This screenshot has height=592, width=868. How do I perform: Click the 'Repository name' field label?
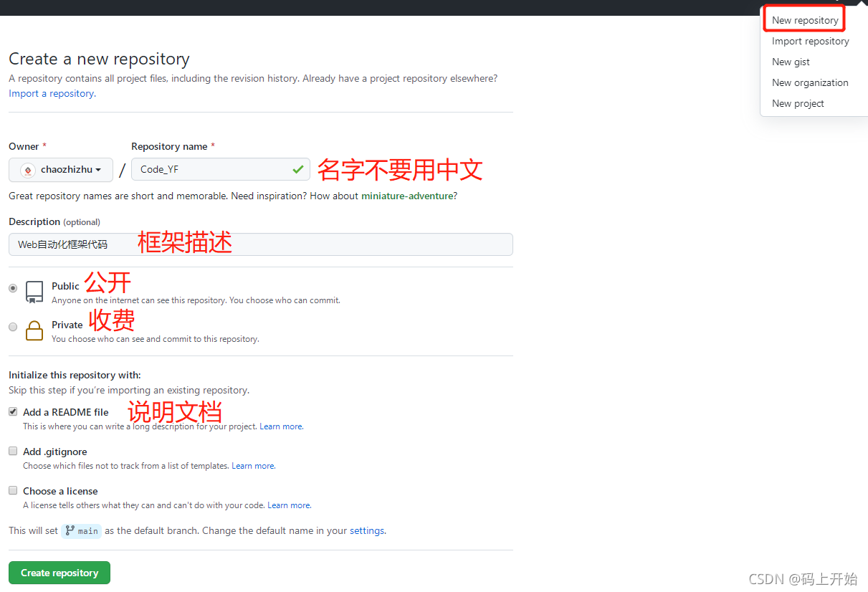tap(169, 146)
